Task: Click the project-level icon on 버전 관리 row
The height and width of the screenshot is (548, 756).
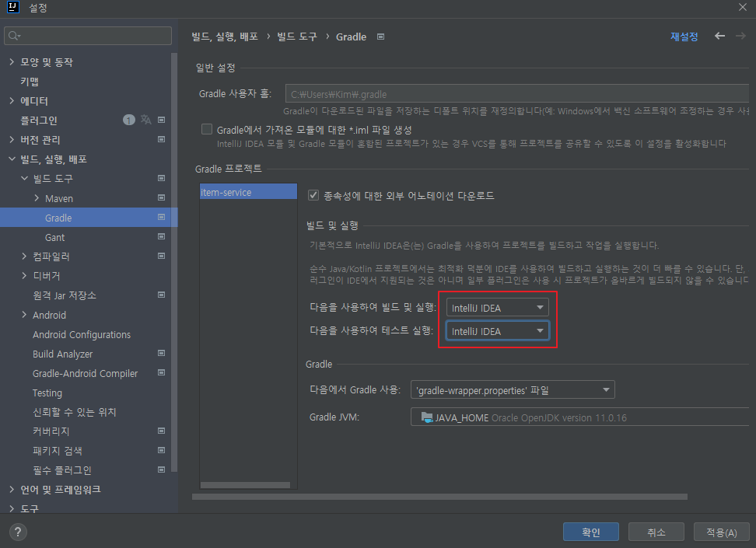Action: 162,139
